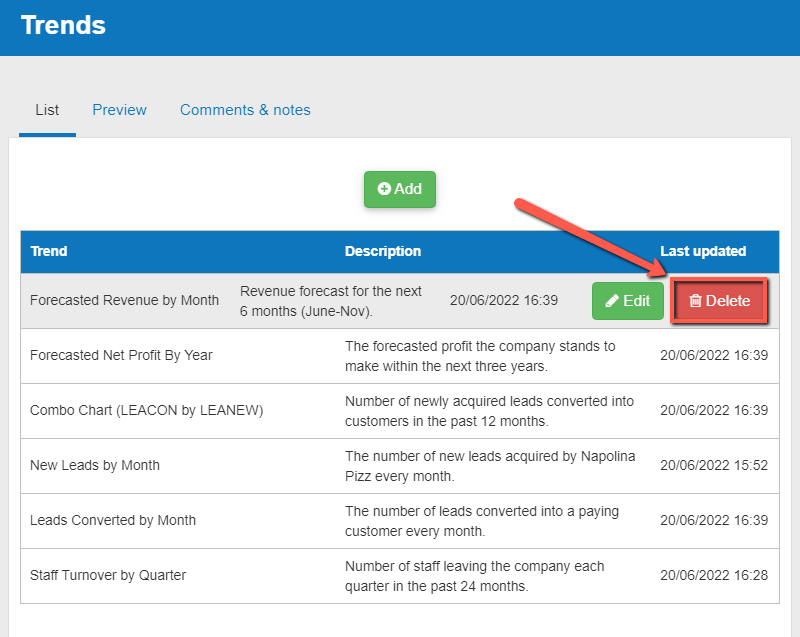Select the Leads Converted by Month row
Screen dimensions: 800x637
point(113,520)
